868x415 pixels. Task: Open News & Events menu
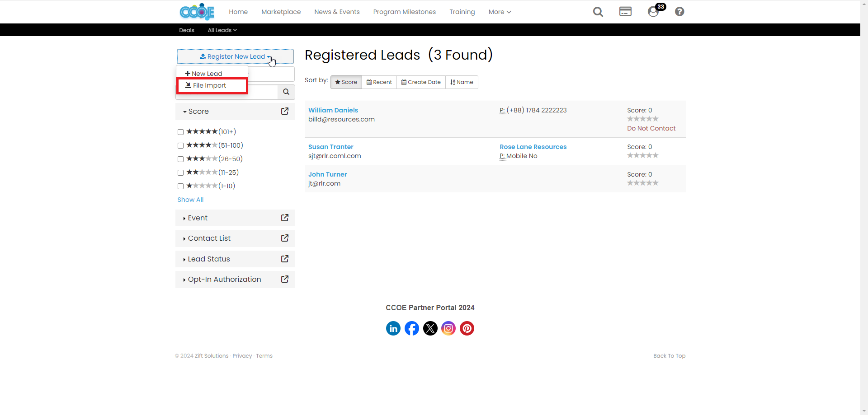(x=337, y=12)
